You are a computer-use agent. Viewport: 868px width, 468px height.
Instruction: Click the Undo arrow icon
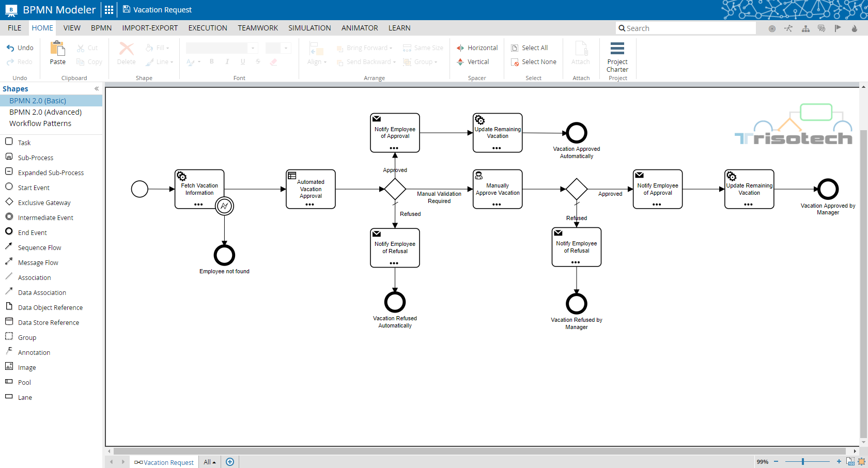coord(10,48)
